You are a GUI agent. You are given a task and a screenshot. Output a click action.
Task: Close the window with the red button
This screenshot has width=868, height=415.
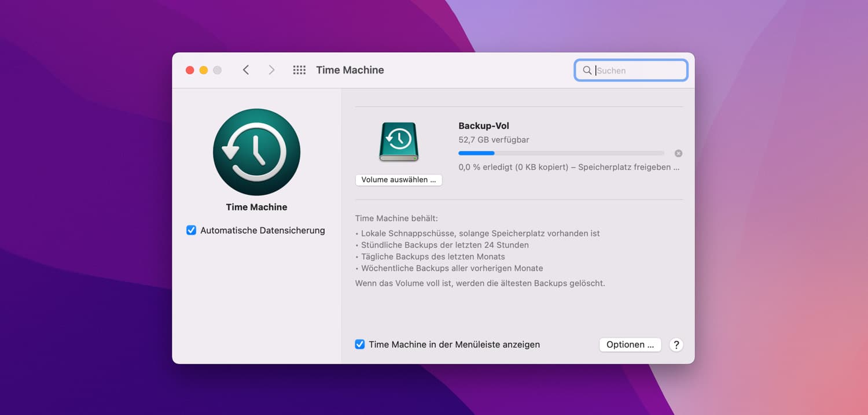coord(190,70)
